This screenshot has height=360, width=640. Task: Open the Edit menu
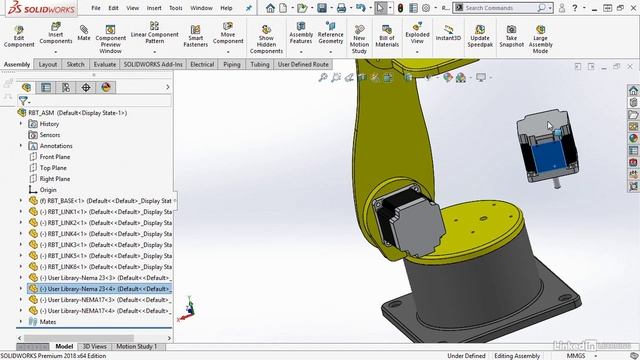pos(113,8)
